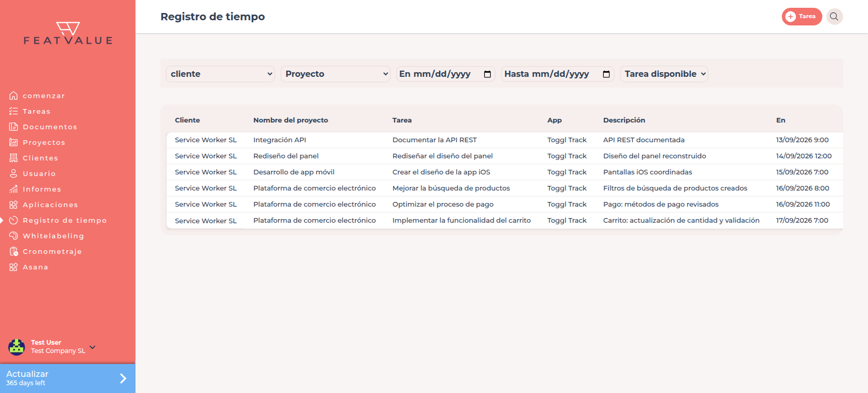Click the Documentos file icon
Viewport: 868px width, 393px height.
pyautogui.click(x=13, y=127)
